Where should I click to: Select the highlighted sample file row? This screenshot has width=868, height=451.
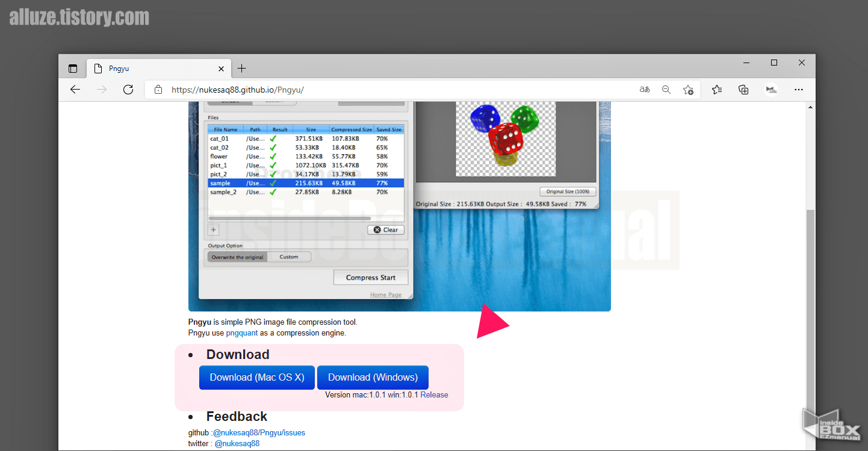click(306, 183)
